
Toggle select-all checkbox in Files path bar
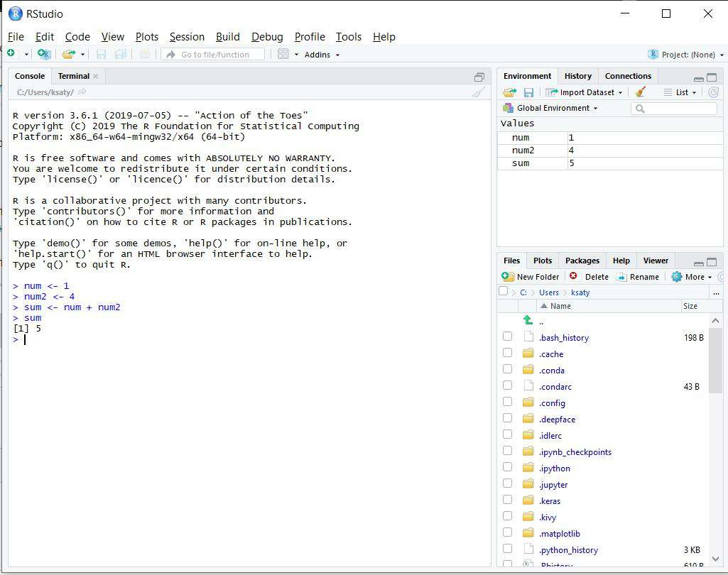coord(503,291)
